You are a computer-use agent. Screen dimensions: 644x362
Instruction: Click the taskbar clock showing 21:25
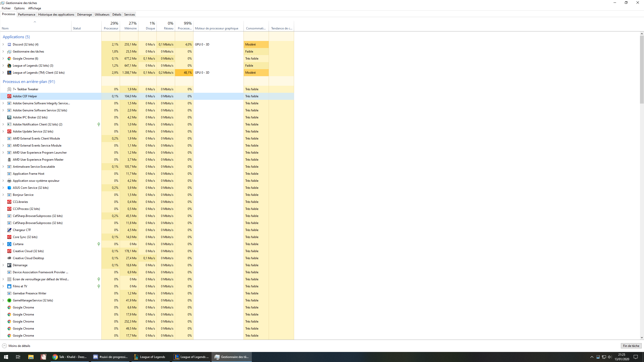point(622,357)
